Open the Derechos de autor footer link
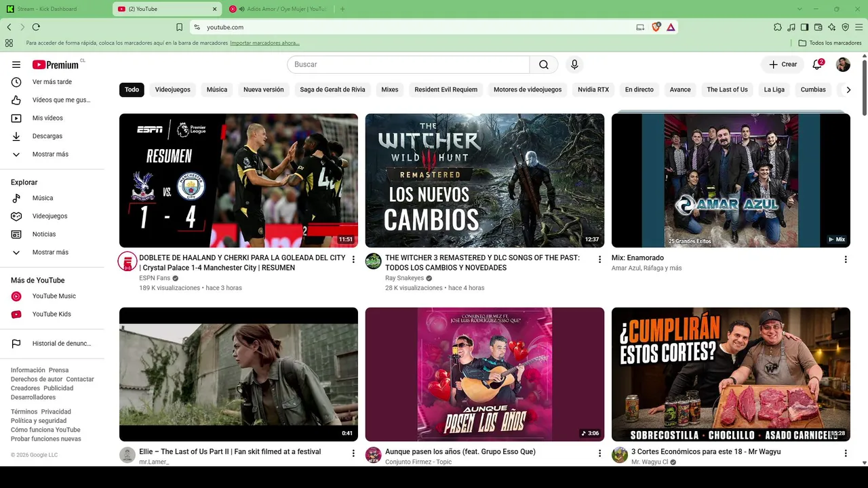Image resolution: width=868 pixels, height=488 pixels. tap(37, 380)
